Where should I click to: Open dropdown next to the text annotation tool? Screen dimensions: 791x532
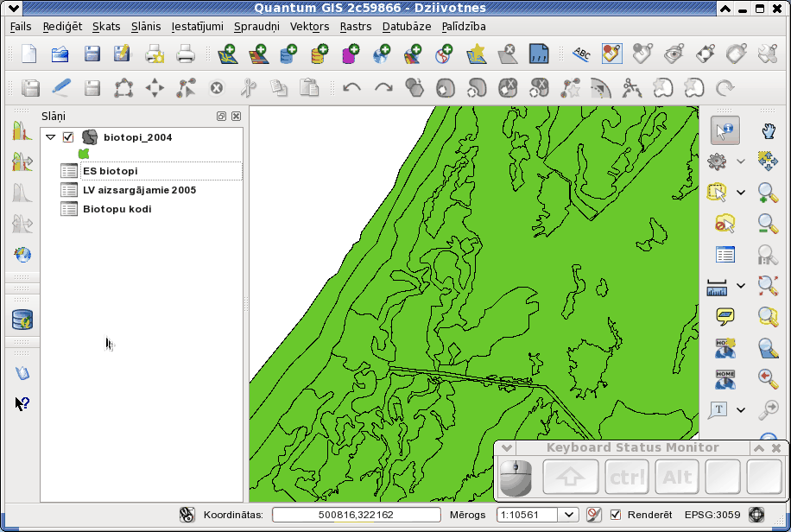click(741, 410)
